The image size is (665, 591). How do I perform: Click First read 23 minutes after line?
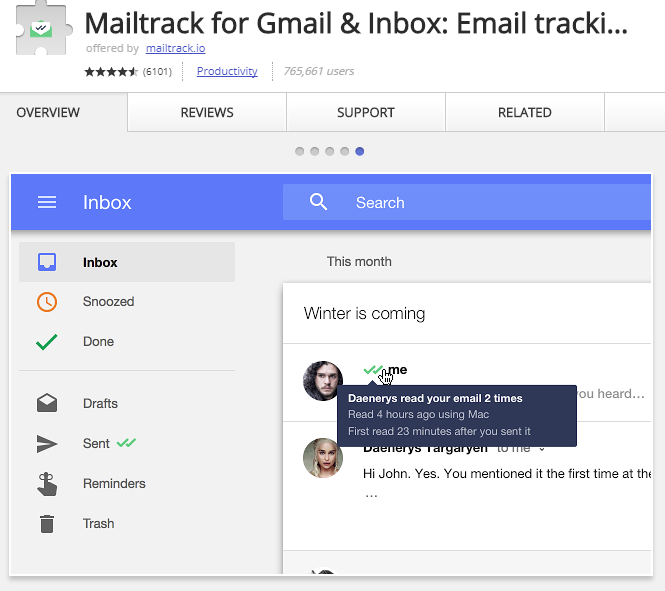point(439,431)
